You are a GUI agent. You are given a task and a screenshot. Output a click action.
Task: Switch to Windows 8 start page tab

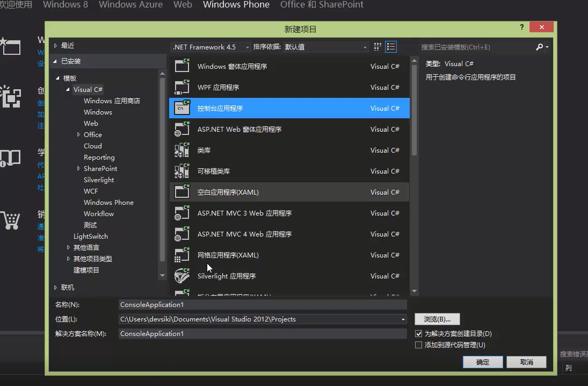pyautogui.click(x=66, y=4)
